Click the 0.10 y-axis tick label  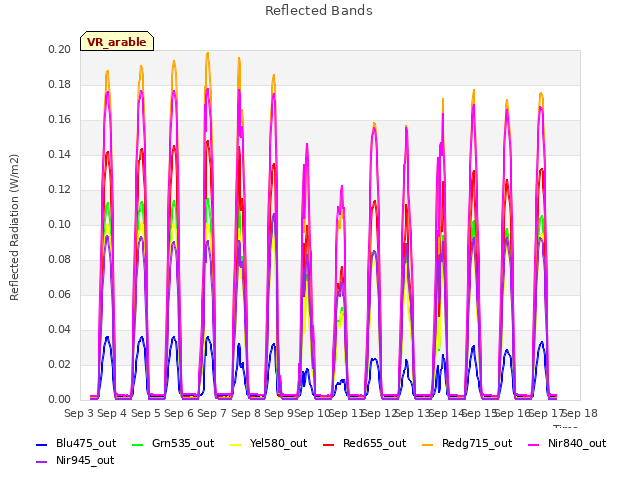(60, 225)
